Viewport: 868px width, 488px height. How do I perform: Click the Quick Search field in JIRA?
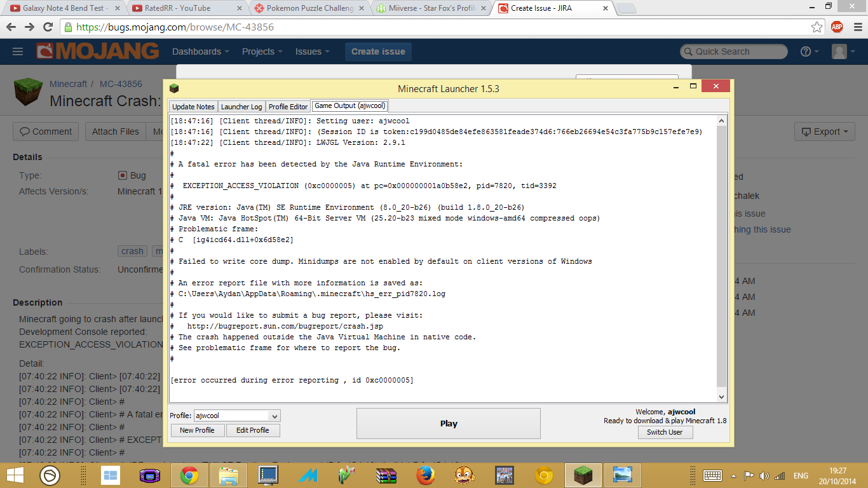[734, 51]
